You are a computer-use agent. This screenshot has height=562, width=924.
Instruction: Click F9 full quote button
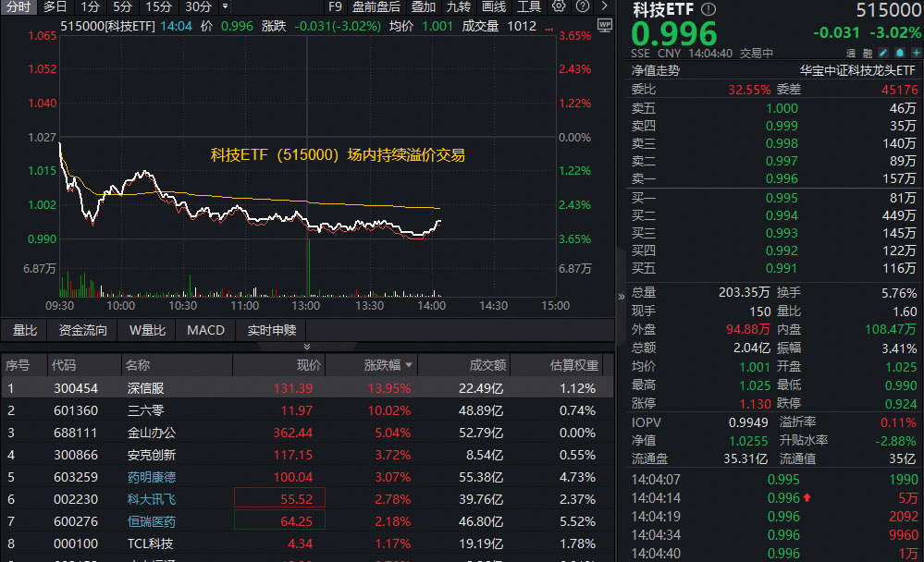pos(335,7)
